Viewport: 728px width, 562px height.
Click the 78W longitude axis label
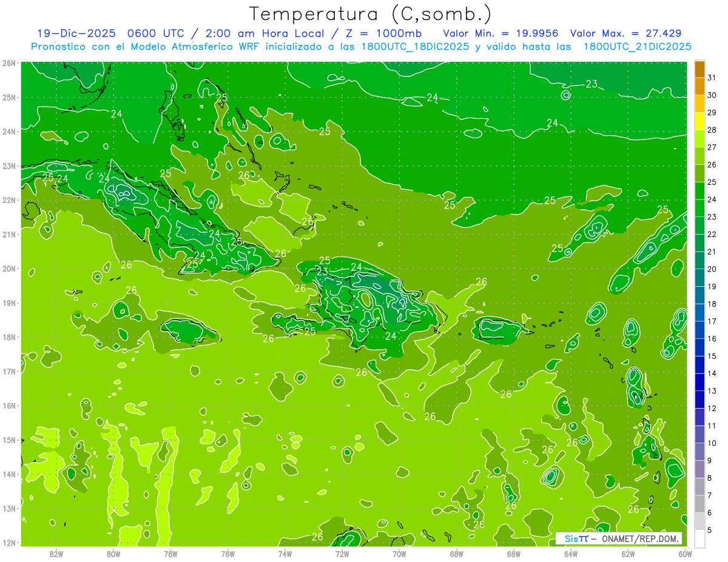click(x=170, y=554)
